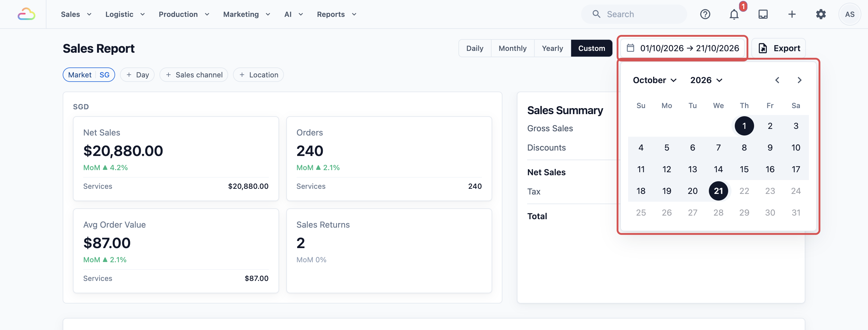Screen dimensions: 868x330
Task: Switch to Yearly view
Action: click(552, 48)
